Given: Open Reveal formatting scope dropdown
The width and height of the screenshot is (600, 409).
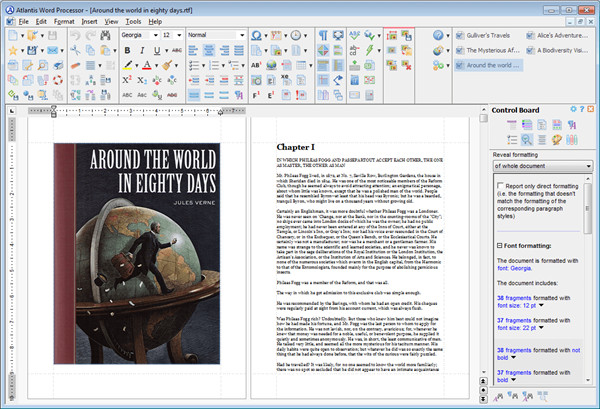Looking at the screenshot, I should point(588,166).
